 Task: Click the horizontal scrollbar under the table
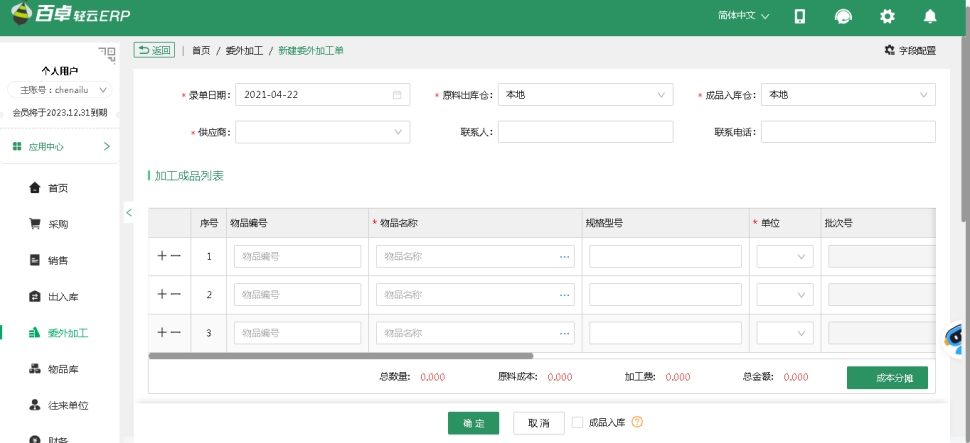[340, 355]
